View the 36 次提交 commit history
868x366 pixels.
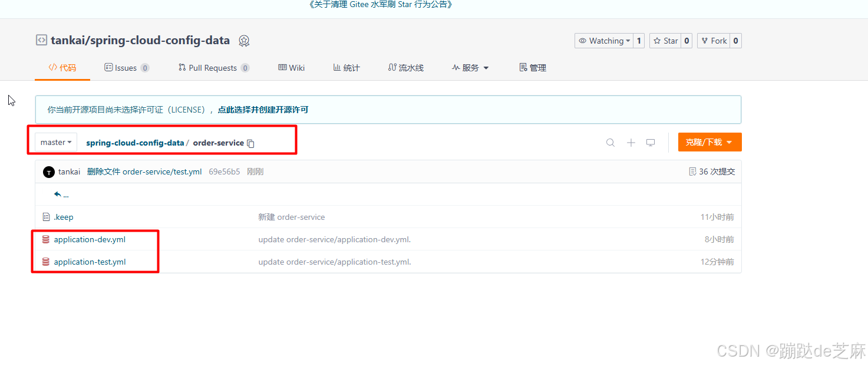click(x=711, y=171)
